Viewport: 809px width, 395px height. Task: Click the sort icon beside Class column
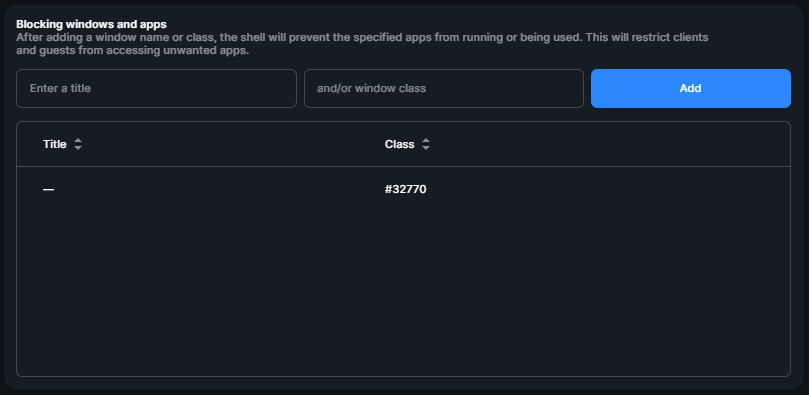tap(426, 144)
